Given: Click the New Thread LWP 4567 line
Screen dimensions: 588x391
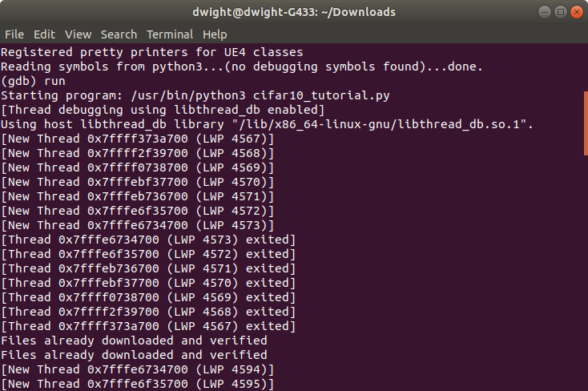Looking at the screenshot, I should [138, 139].
